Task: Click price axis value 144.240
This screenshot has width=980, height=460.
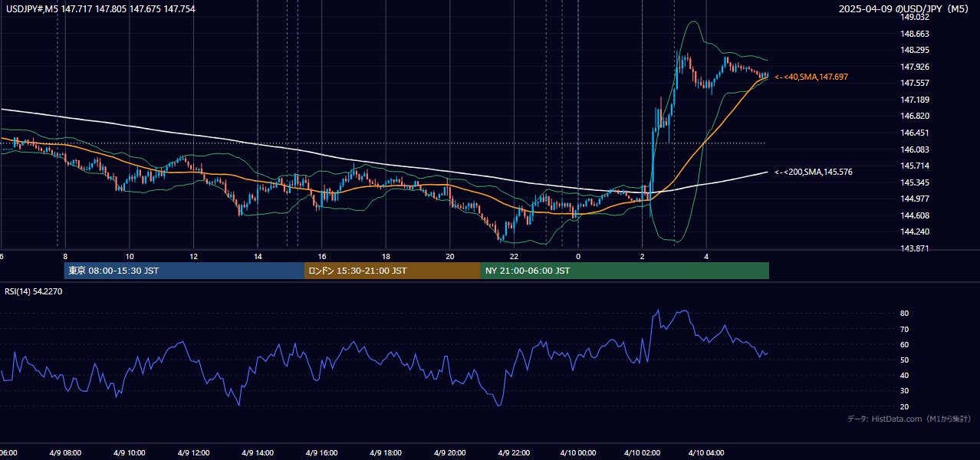Action: click(x=914, y=232)
